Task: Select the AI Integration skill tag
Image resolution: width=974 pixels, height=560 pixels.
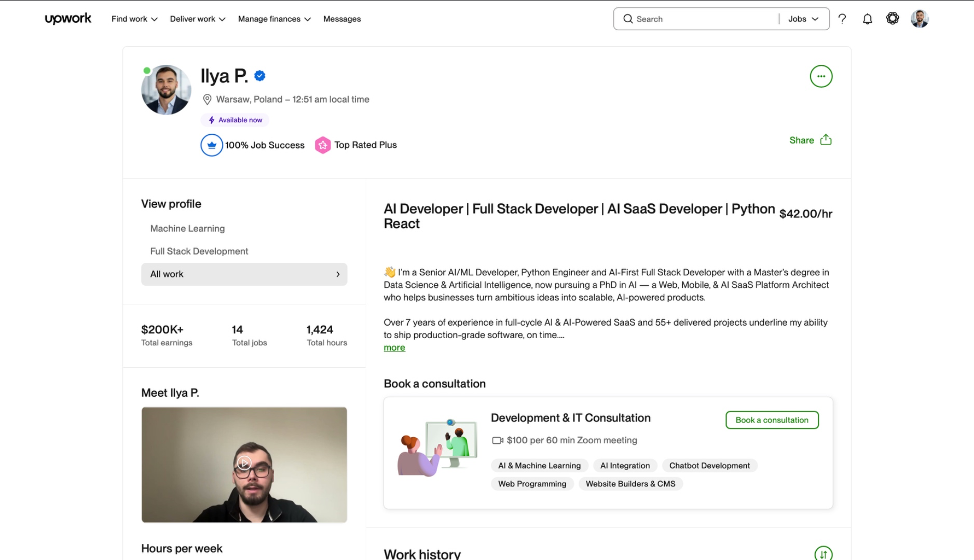Action: tap(625, 465)
